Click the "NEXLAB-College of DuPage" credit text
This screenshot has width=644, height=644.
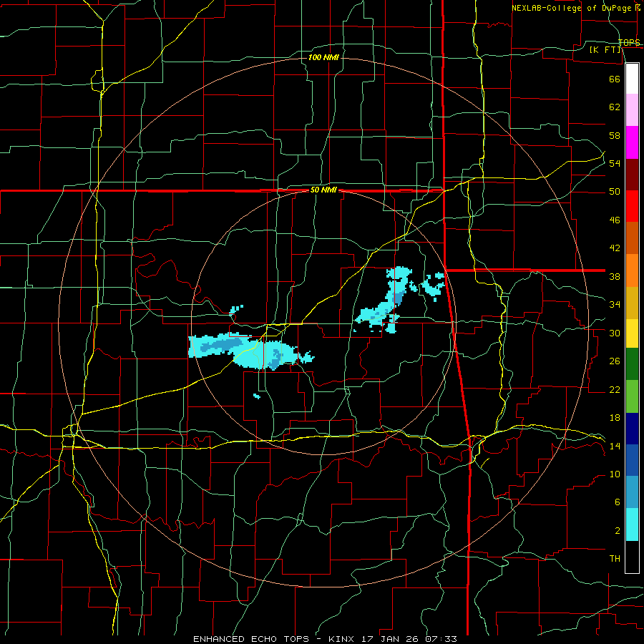coord(572,8)
